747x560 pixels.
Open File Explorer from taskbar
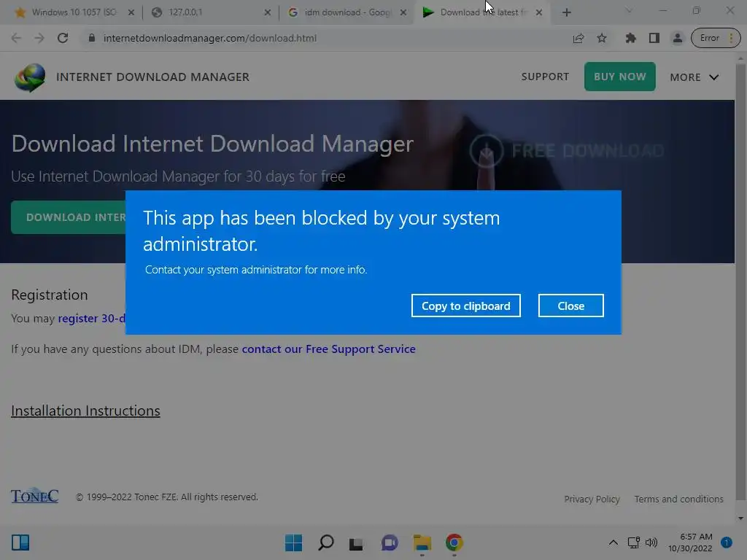pos(422,542)
